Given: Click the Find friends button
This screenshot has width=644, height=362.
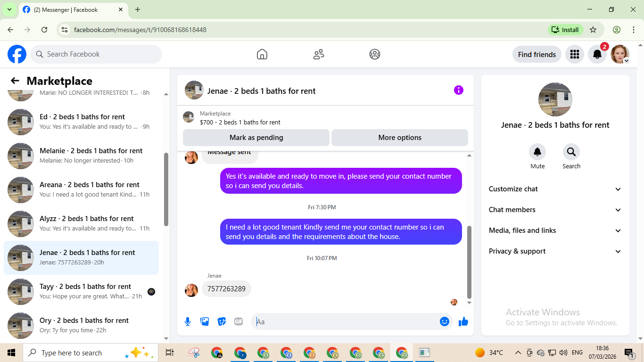Looking at the screenshot, I should pos(537,54).
